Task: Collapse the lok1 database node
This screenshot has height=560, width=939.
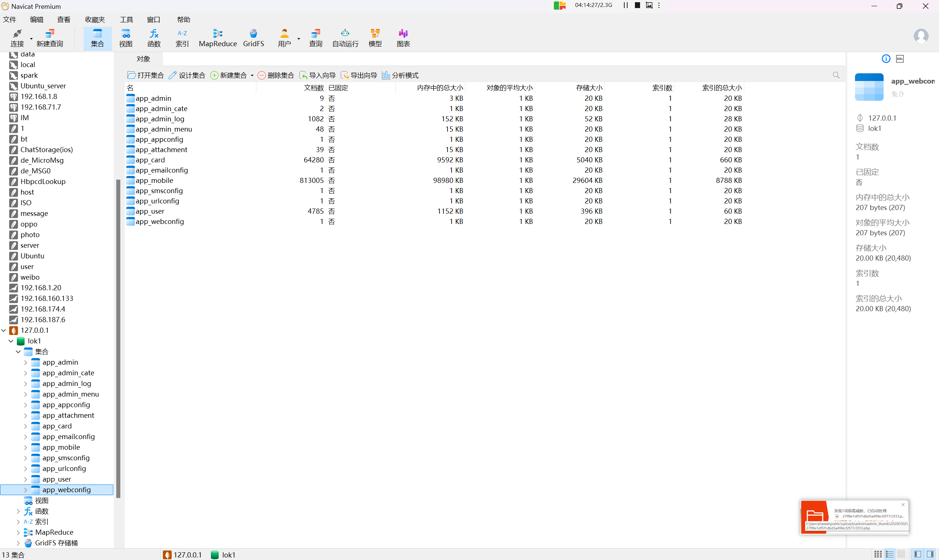Action: (11, 341)
